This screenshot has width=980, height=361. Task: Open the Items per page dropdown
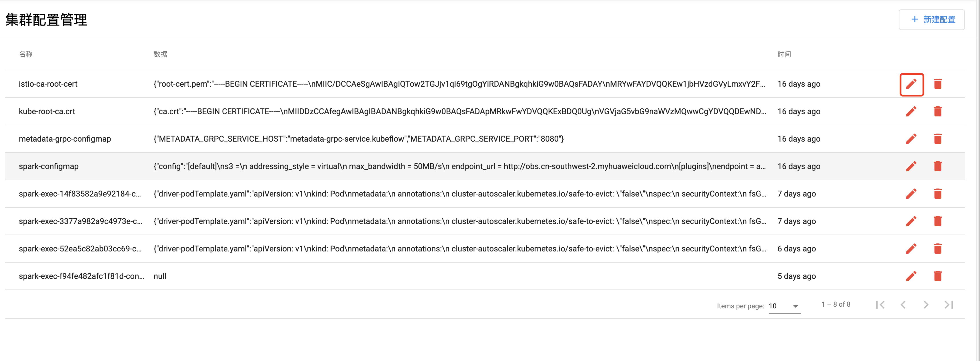pyautogui.click(x=785, y=306)
